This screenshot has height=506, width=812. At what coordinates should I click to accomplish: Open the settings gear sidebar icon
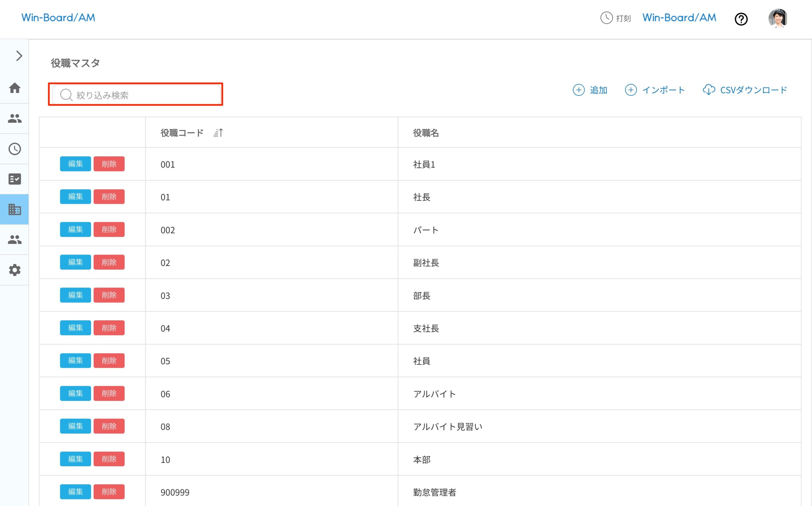click(15, 270)
